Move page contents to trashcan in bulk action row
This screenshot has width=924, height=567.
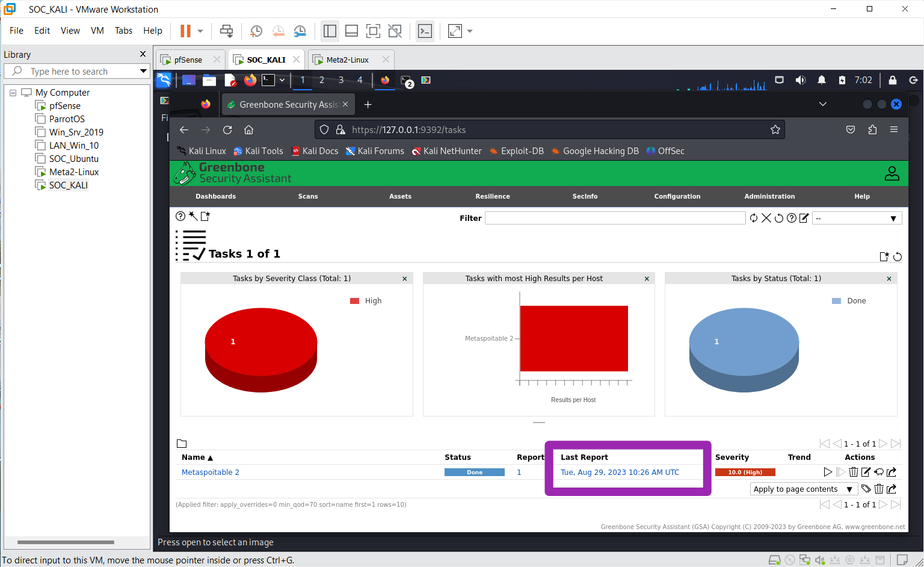coord(879,489)
